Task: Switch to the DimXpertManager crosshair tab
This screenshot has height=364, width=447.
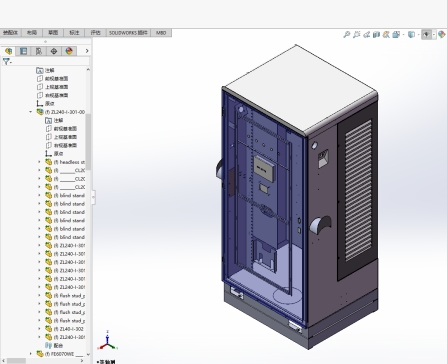Action: click(54, 51)
